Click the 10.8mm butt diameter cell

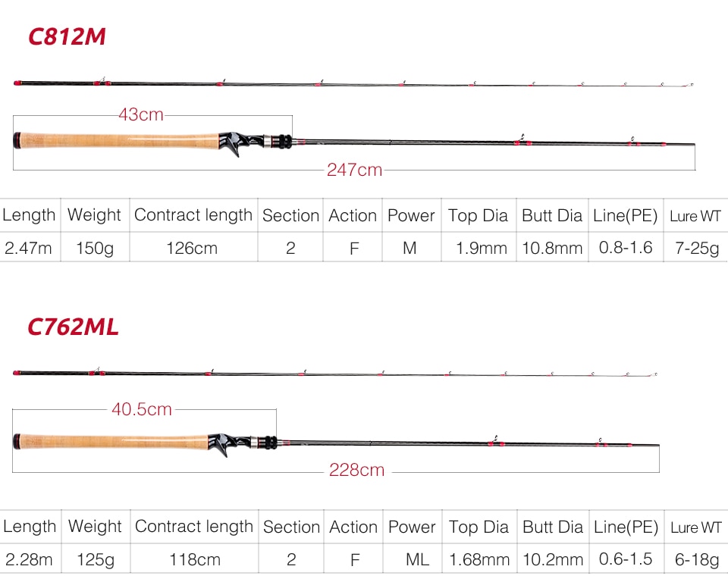click(x=552, y=248)
